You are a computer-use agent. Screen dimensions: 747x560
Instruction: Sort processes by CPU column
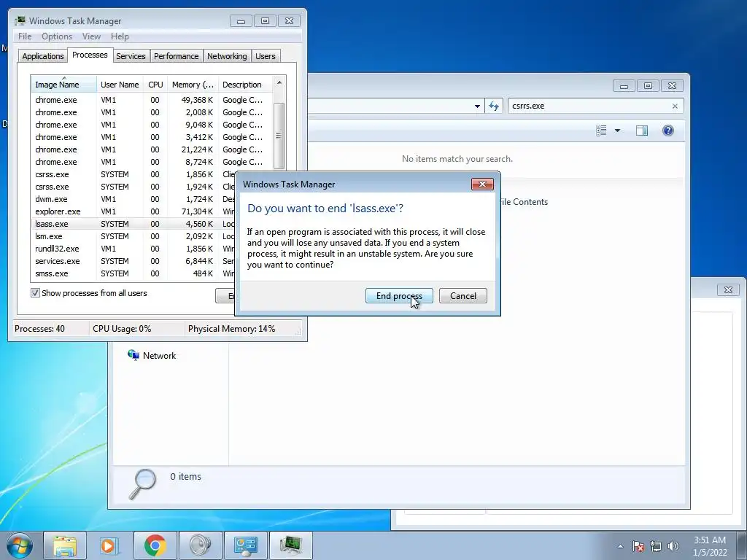(155, 85)
